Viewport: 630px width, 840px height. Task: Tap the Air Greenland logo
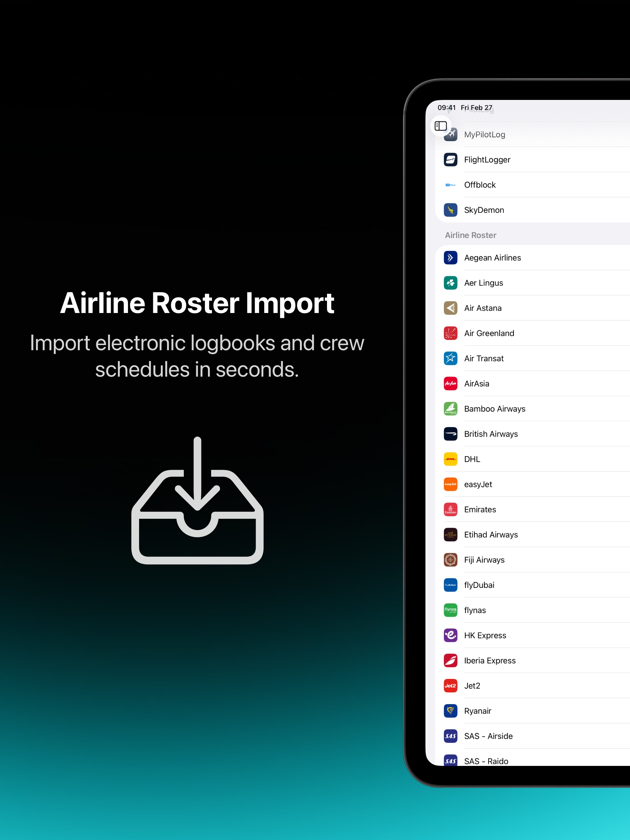click(x=451, y=333)
